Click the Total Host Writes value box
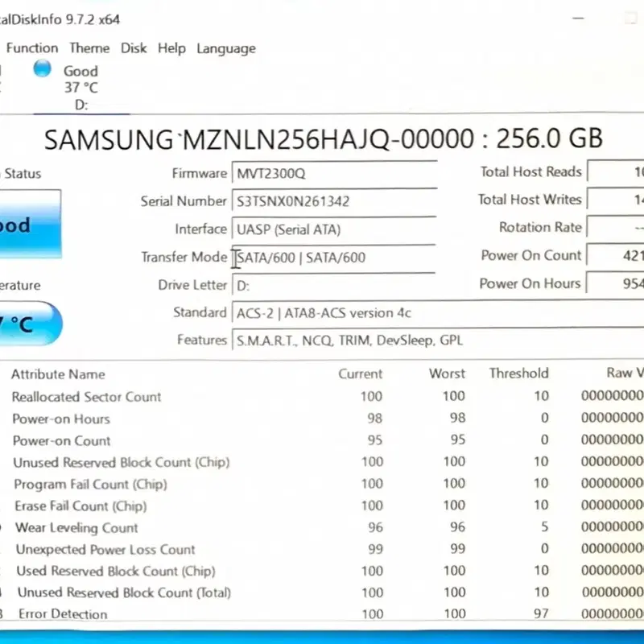This screenshot has width=644, height=644. tap(615, 199)
